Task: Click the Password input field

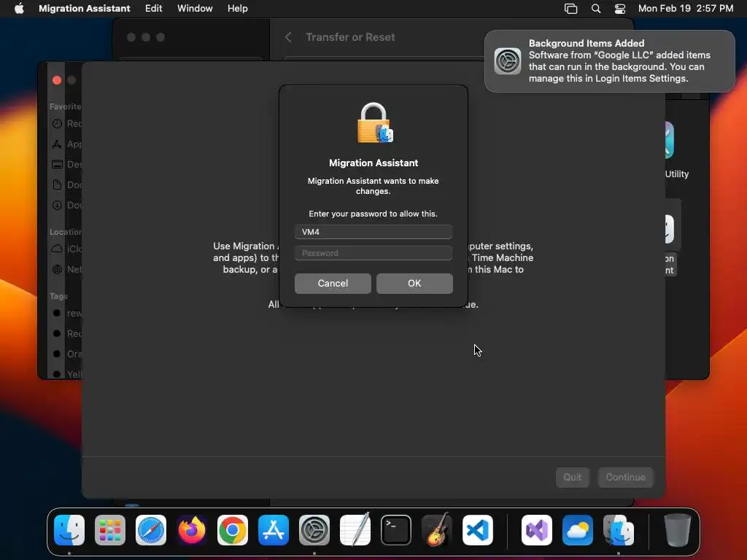Action: coord(373,253)
